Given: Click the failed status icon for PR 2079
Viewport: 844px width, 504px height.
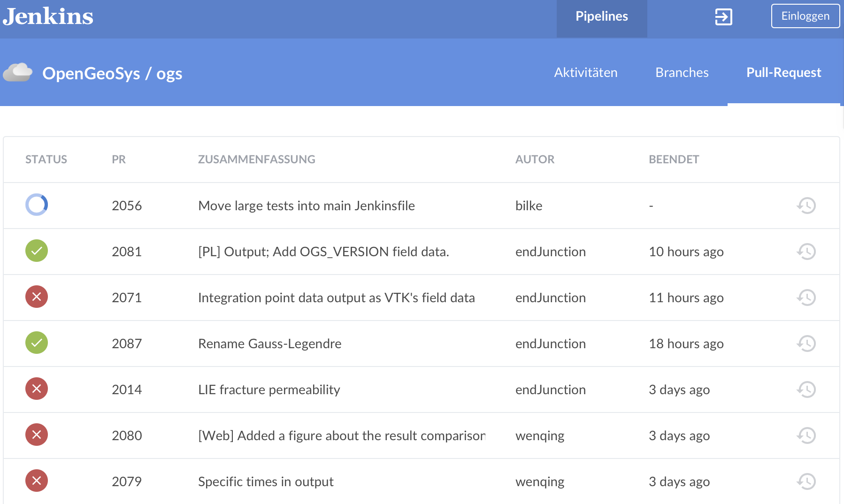Looking at the screenshot, I should (x=37, y=481).
